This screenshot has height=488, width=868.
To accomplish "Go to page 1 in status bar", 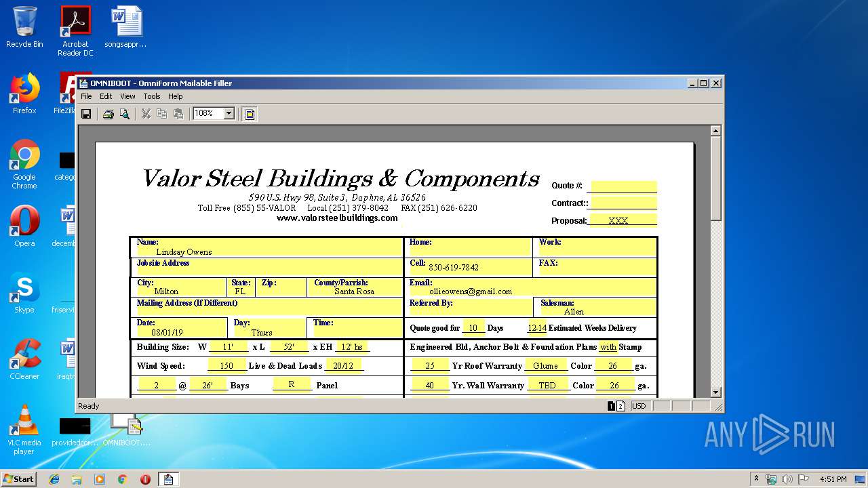I will (x=611, y=406).
